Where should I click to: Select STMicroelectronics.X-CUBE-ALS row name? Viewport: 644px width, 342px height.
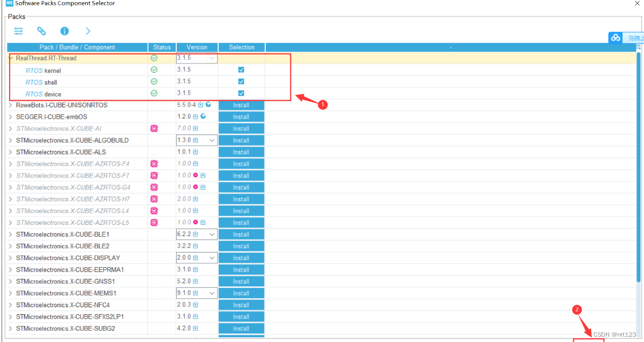click(x=61, y=152)
